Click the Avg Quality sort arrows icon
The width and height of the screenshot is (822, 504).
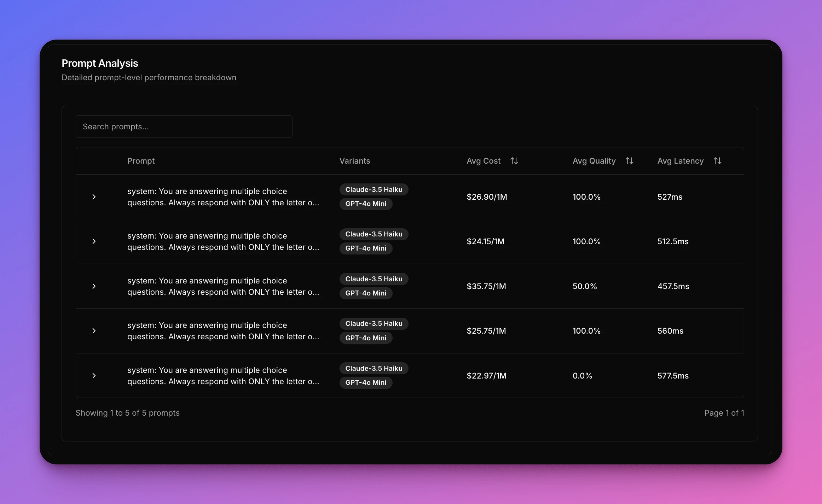(629, 161)
